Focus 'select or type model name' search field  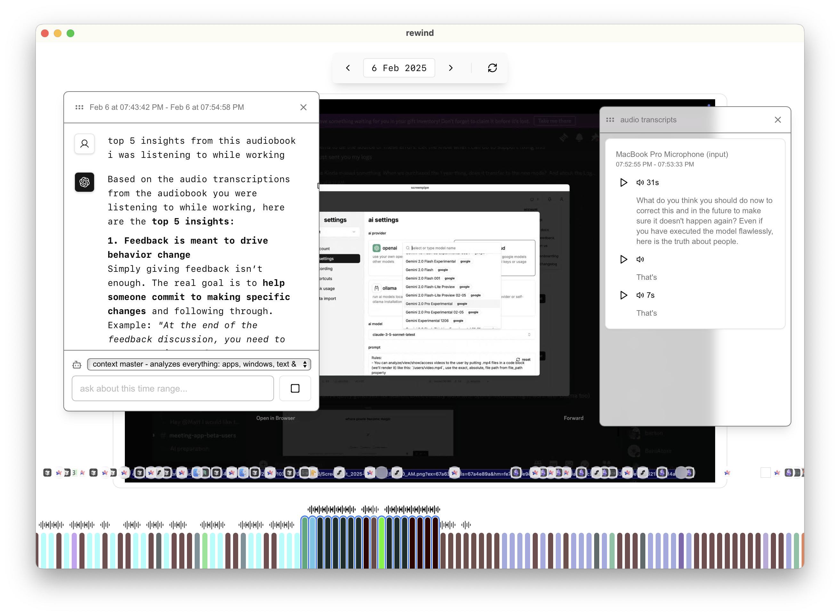point(452,248)
